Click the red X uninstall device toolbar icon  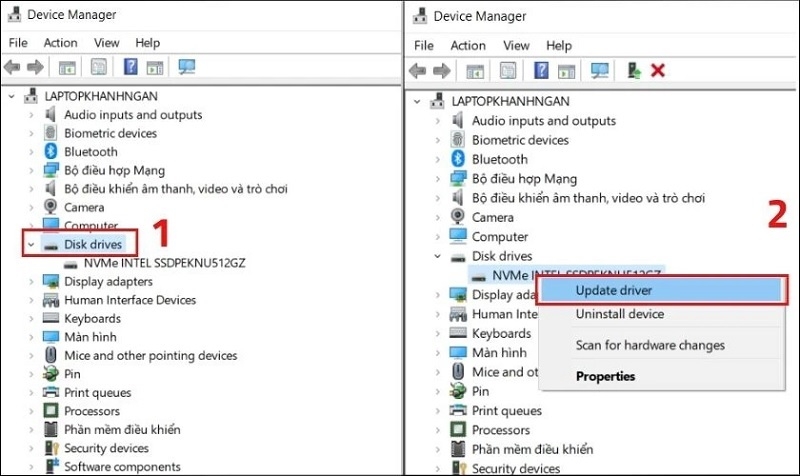[x=658, y=71]
